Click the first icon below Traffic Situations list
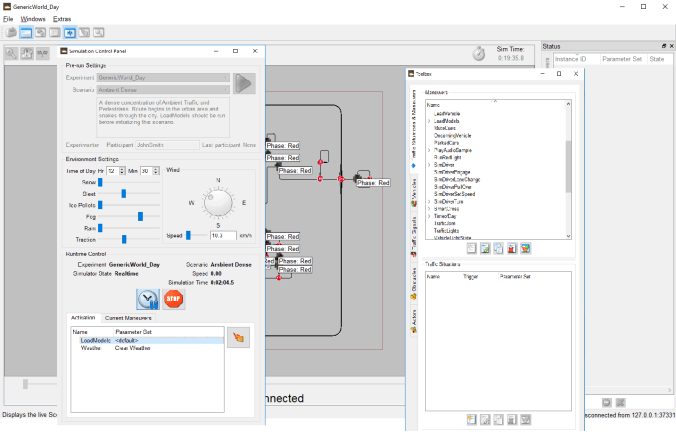Screen dimensions: 676x439 472,420
